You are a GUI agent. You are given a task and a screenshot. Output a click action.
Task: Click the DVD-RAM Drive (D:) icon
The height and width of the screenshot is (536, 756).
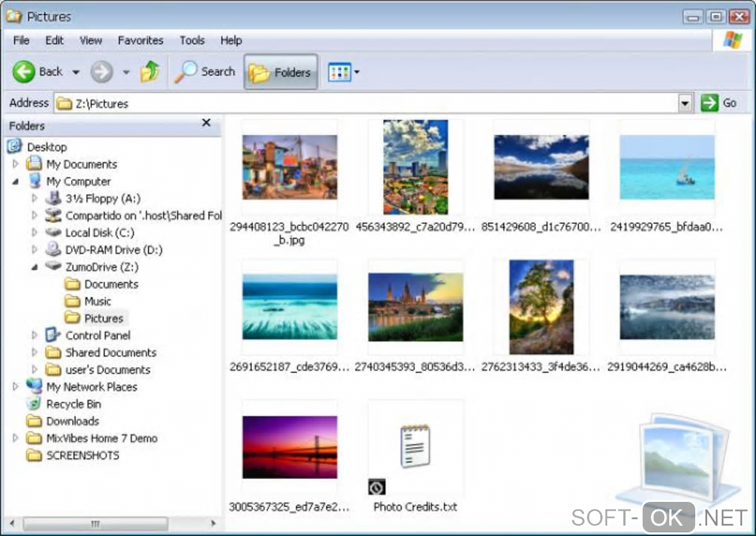[x=53, y=249]
